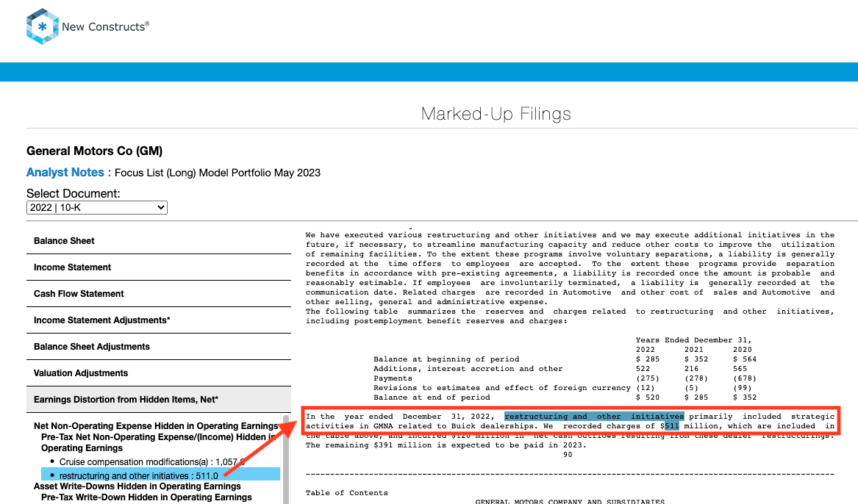
Task: Click the Marked-Up Filings page title
Action: tap(496, 114)
